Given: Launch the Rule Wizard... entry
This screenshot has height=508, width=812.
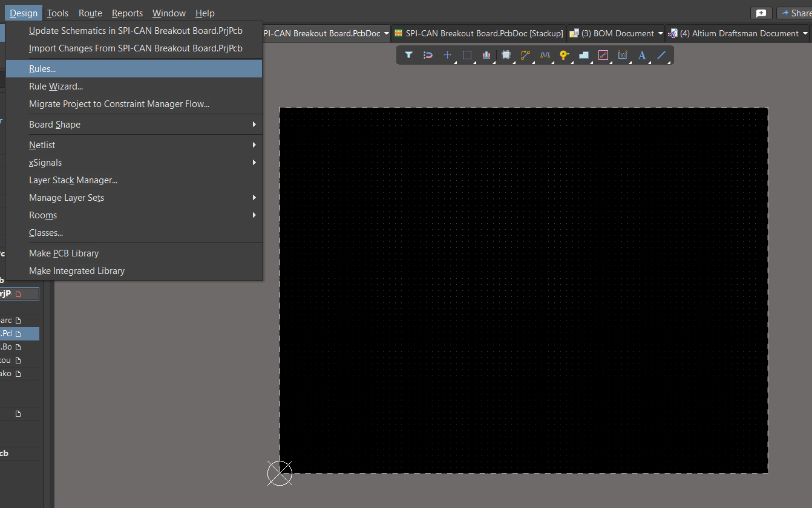Looking at the screenshot, I should (x=134, y=86).
